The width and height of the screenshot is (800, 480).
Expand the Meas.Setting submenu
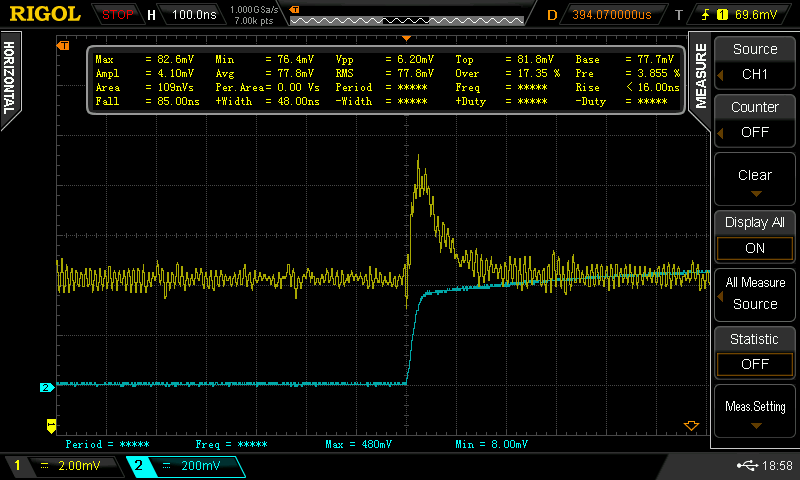click(754, 410)
